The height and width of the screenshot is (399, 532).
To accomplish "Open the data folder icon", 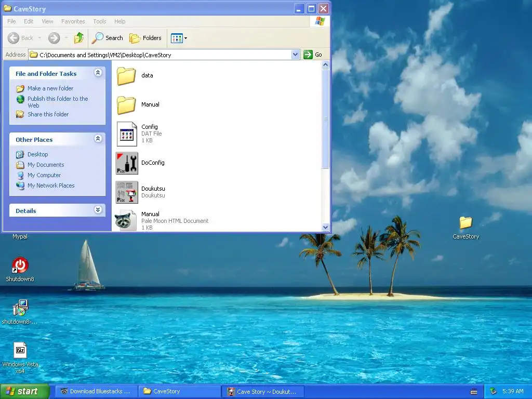I will [x=126, y=76].
